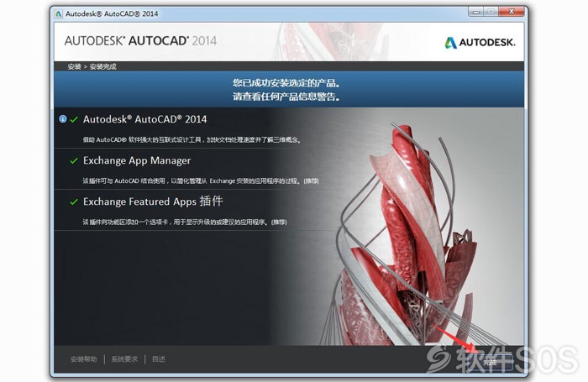Minimize the AutoCAD 2014 installer window
The width and height of the screenshot is (588, 382).
tap(476, 12)
